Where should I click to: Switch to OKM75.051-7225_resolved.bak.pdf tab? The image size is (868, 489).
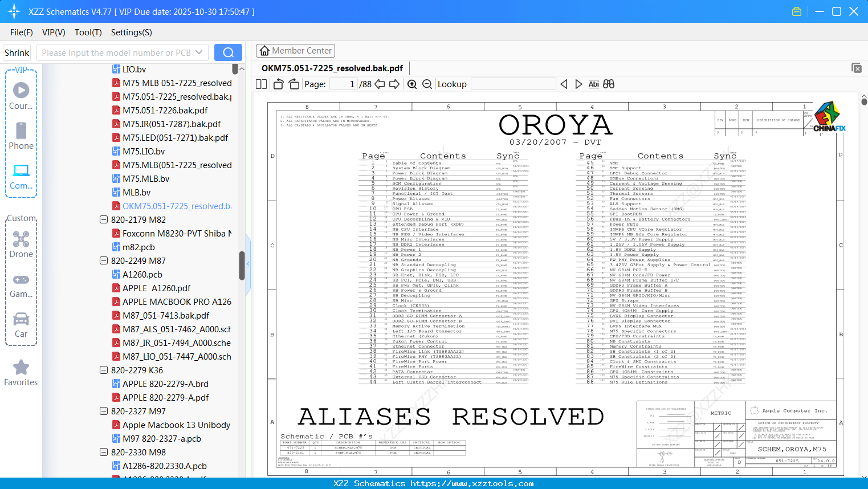coord(332,68)
